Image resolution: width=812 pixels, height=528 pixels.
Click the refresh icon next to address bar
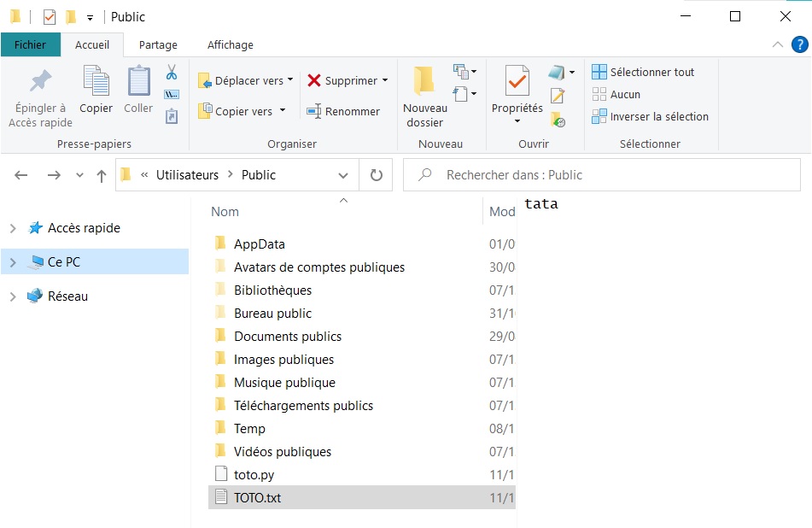click(376, 174)
